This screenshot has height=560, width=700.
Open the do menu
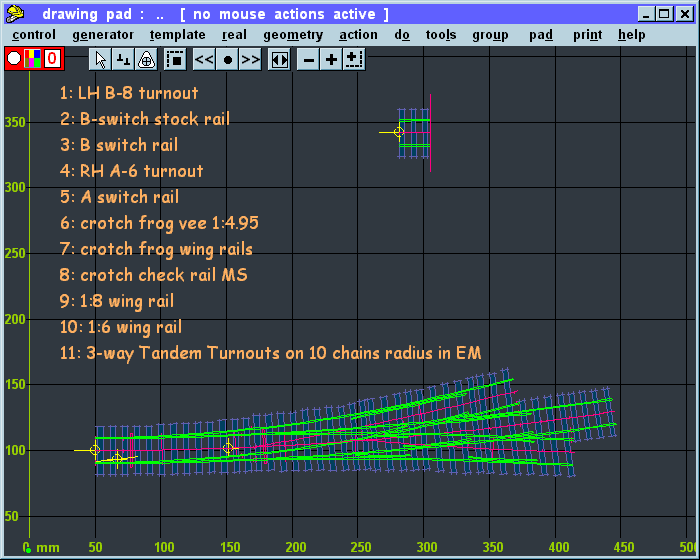(402, 35)
